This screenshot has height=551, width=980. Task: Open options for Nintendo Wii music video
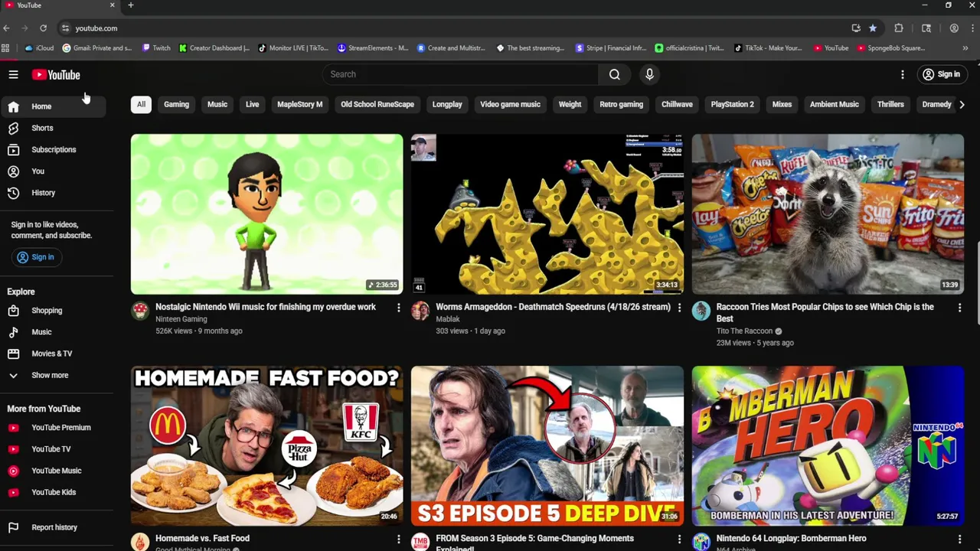(398, 308)
